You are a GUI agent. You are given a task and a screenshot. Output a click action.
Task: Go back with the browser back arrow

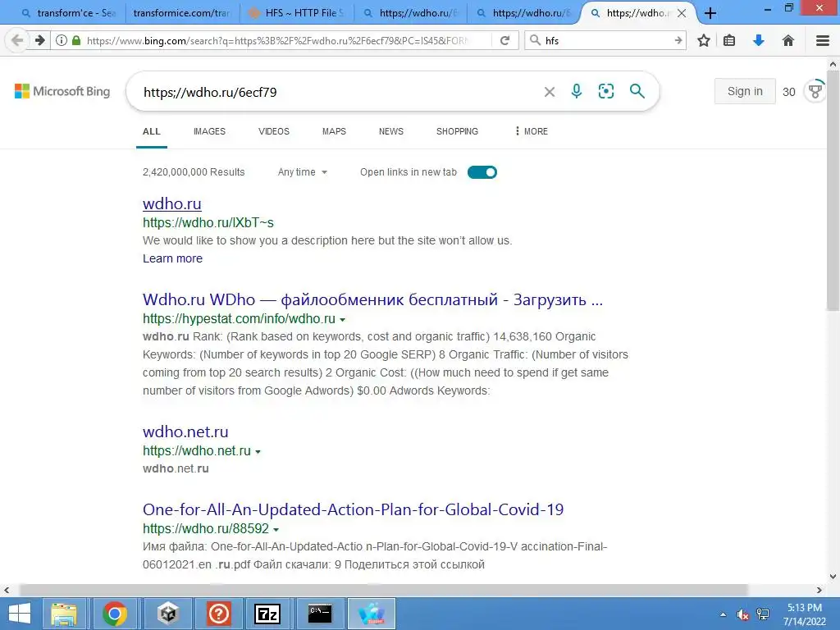tap(17, 40)
